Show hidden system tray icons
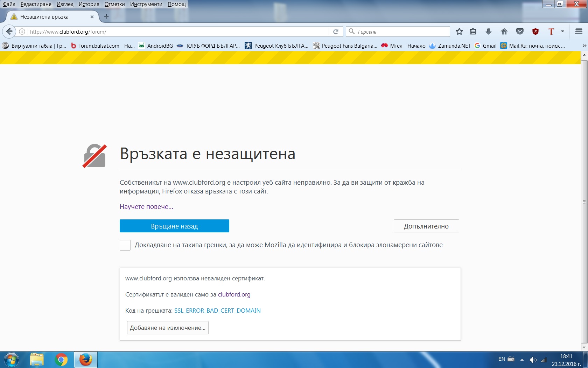 (522, 360)
